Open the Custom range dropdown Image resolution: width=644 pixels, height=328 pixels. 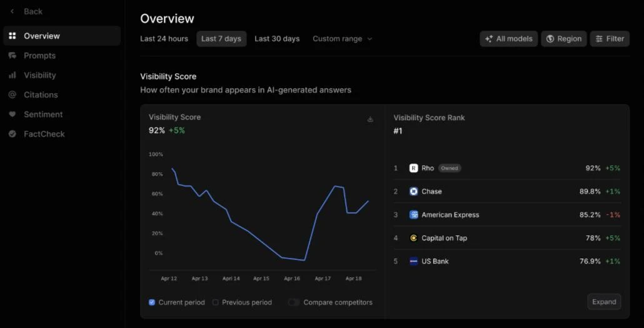[x=342, y=39]
